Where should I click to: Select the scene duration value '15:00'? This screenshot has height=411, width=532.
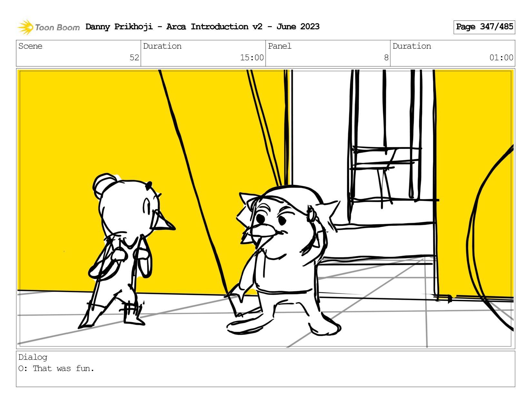[x=252, y=58]
